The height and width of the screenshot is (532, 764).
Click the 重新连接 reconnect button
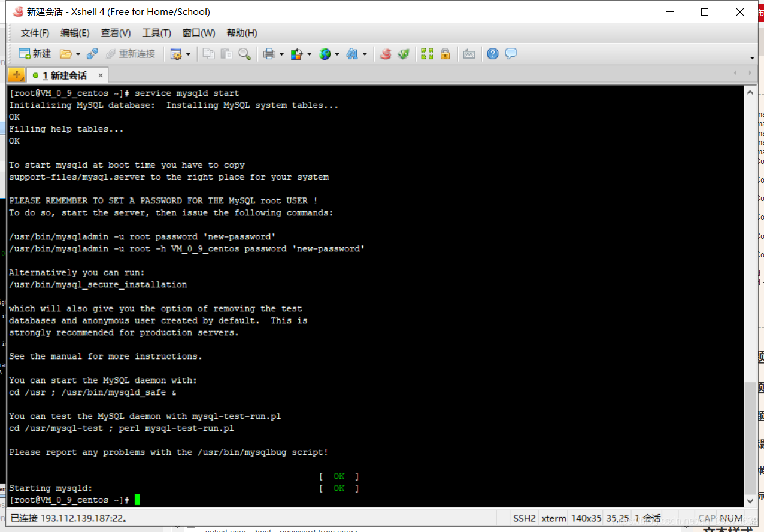[130, 54]
